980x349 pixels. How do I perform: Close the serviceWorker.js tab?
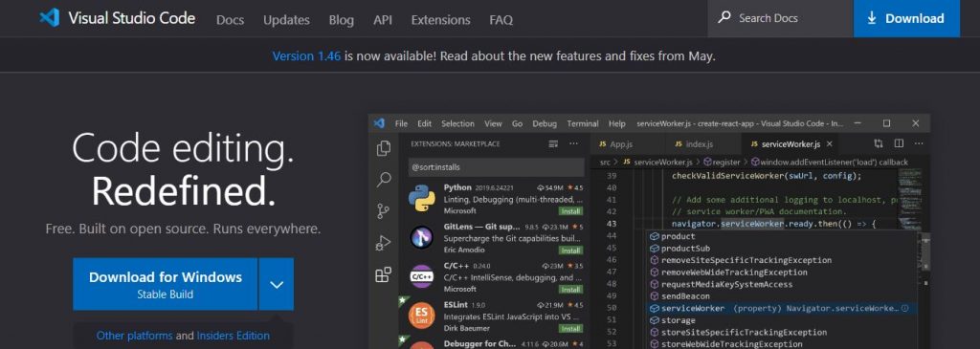[830, 143]
